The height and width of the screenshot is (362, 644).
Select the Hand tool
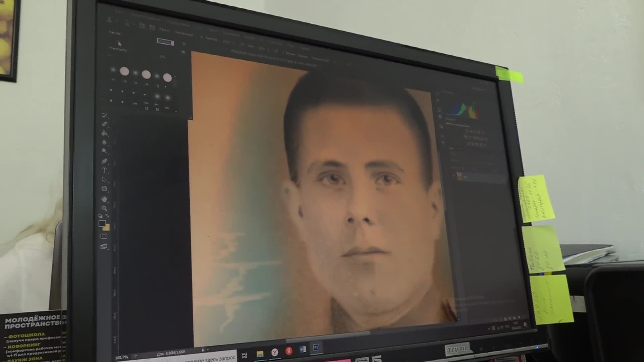coord(104,199)
